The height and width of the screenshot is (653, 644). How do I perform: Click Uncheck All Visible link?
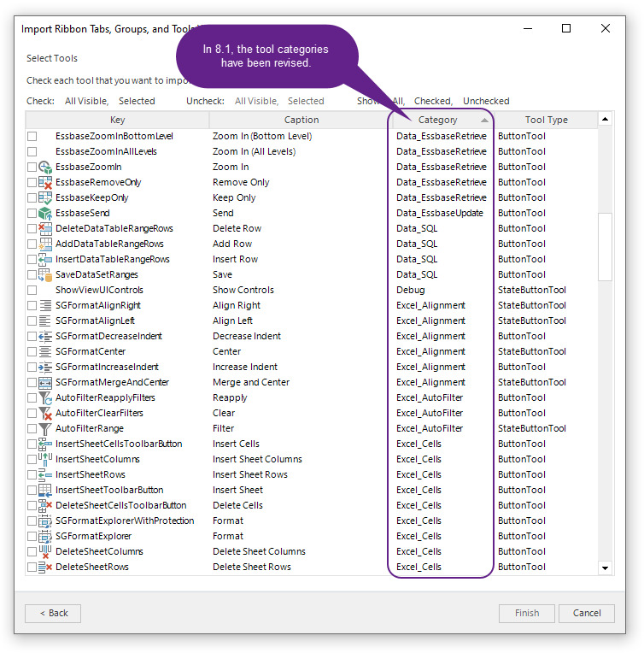pyautogui.click(x=256, y=101)
